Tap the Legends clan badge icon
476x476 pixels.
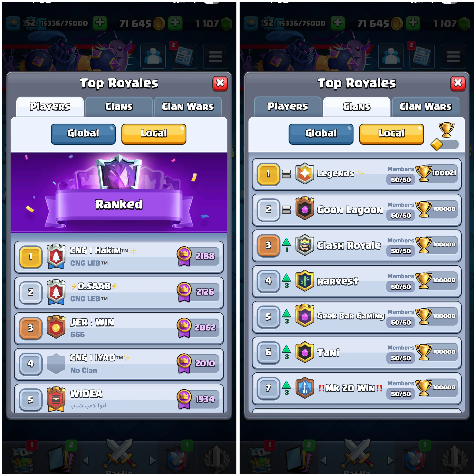pos(305,173)
